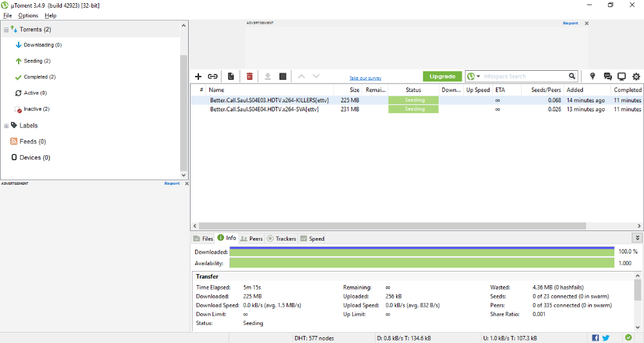Select Better.Call.Saul.S04E03 torrent row

[417, 100]
